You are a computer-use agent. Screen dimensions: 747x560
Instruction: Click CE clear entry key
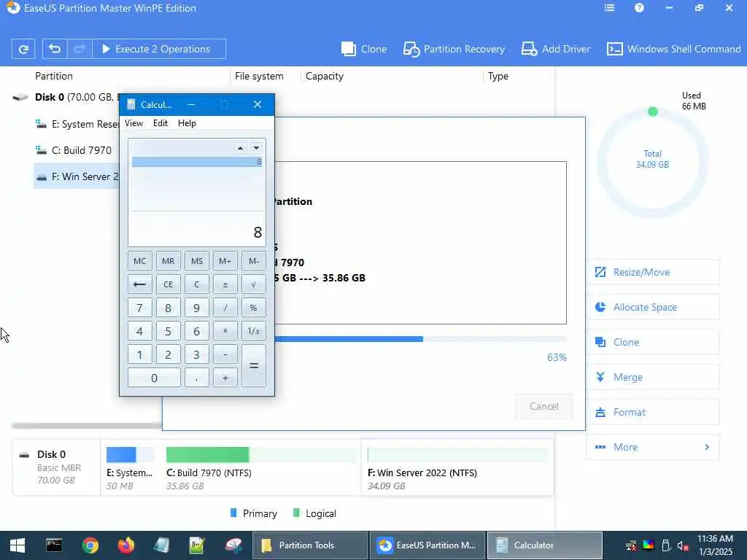(169, 284)
